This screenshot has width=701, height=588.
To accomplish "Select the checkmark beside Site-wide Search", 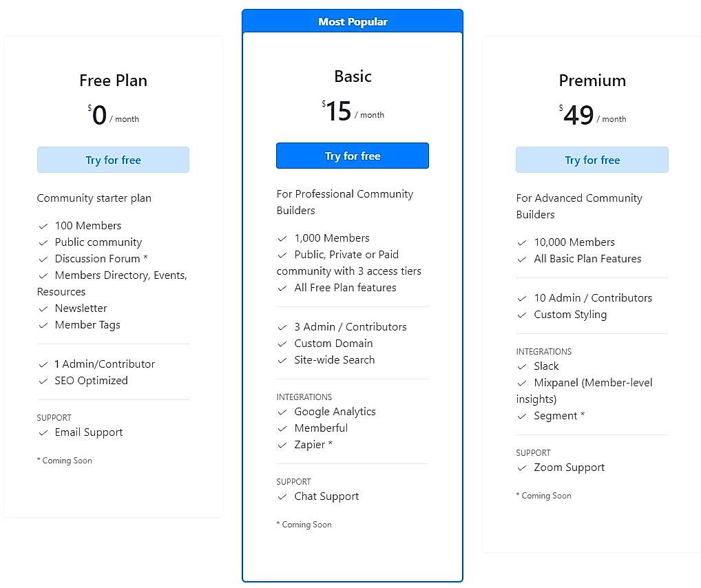I will pos(282,360).
